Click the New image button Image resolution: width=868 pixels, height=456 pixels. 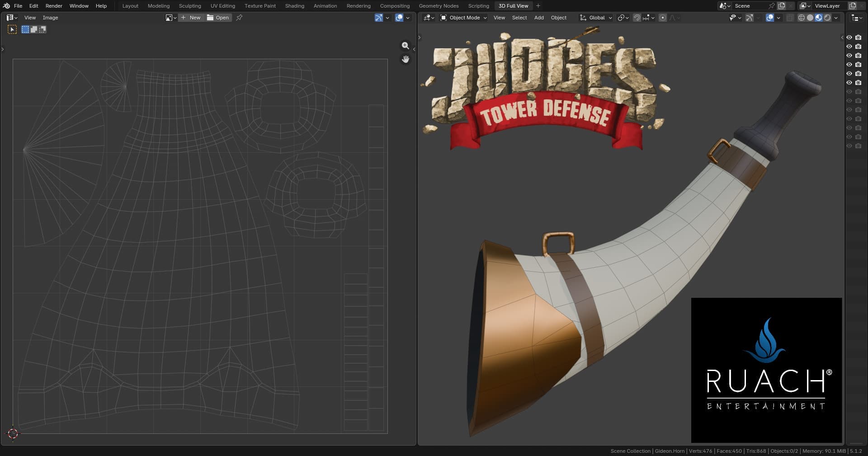pos(191,18)
